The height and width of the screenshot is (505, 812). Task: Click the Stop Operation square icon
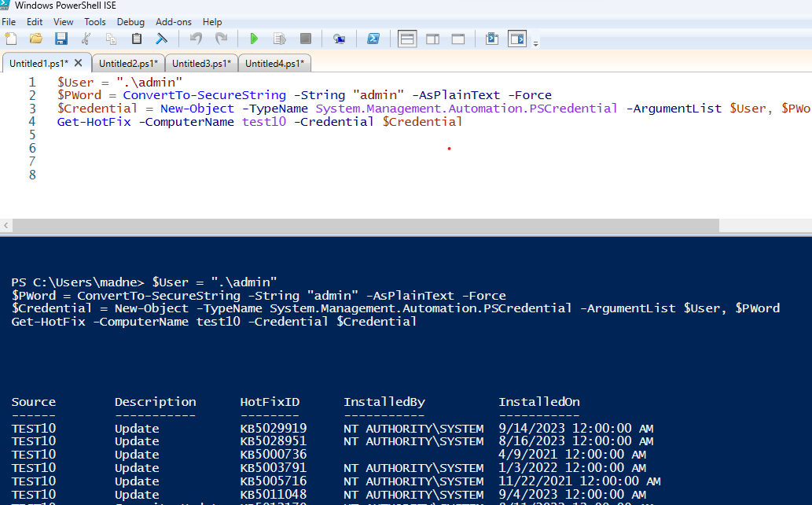coord(306,39)
